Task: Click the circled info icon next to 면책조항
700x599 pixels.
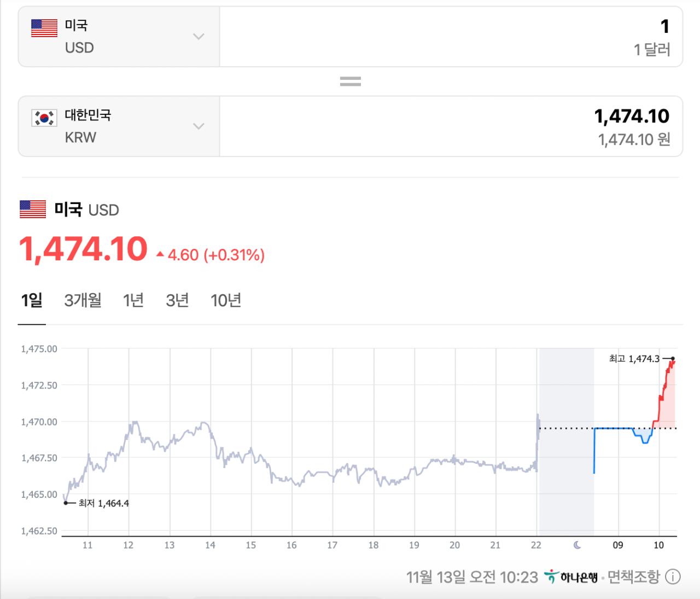Action: point(672,577)
